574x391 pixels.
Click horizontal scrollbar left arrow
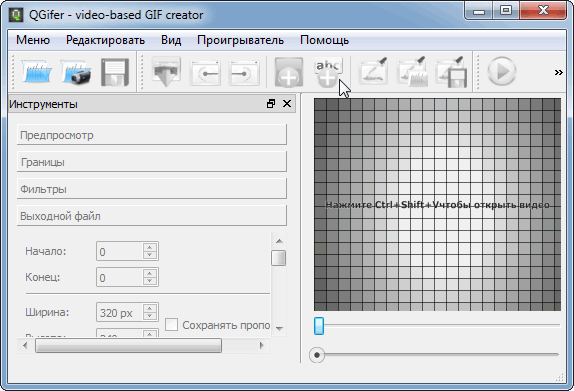pyautogui.click(x=25, y=345)
